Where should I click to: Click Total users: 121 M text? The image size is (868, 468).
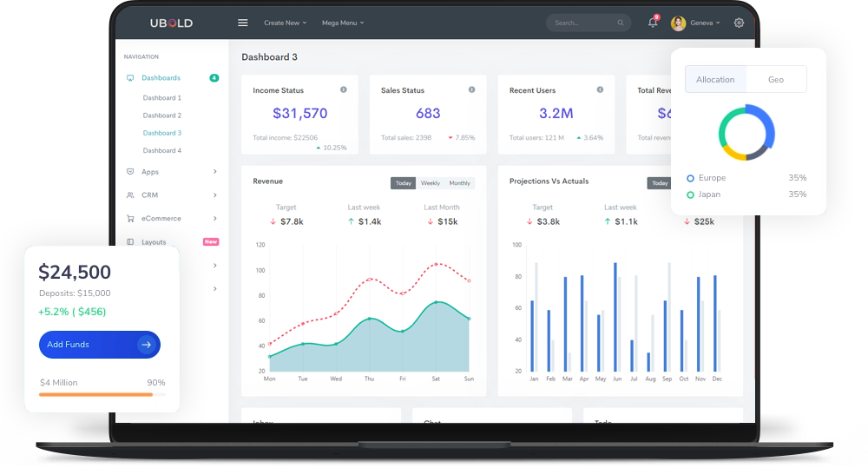click(x=536, y=138)
